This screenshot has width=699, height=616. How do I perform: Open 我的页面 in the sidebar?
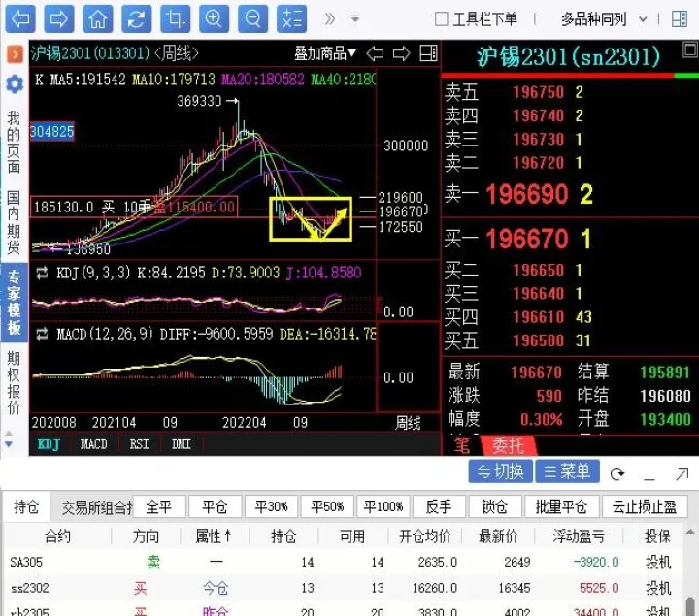14,142
